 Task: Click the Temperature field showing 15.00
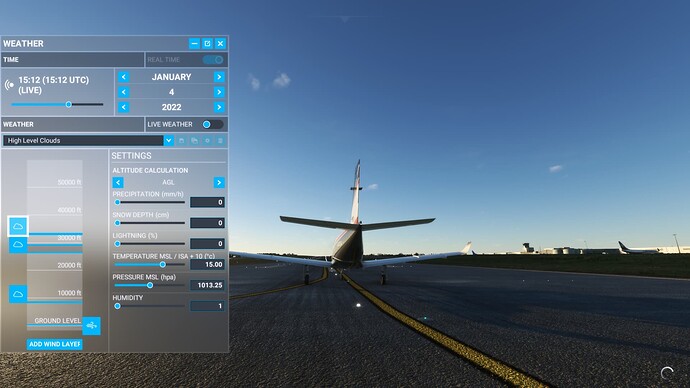207,264
